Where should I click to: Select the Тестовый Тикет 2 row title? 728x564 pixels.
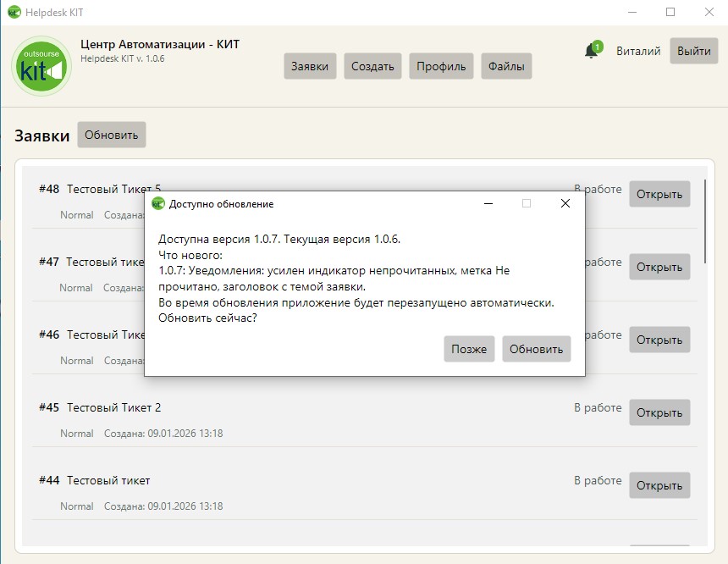click(x=113, y=407)
